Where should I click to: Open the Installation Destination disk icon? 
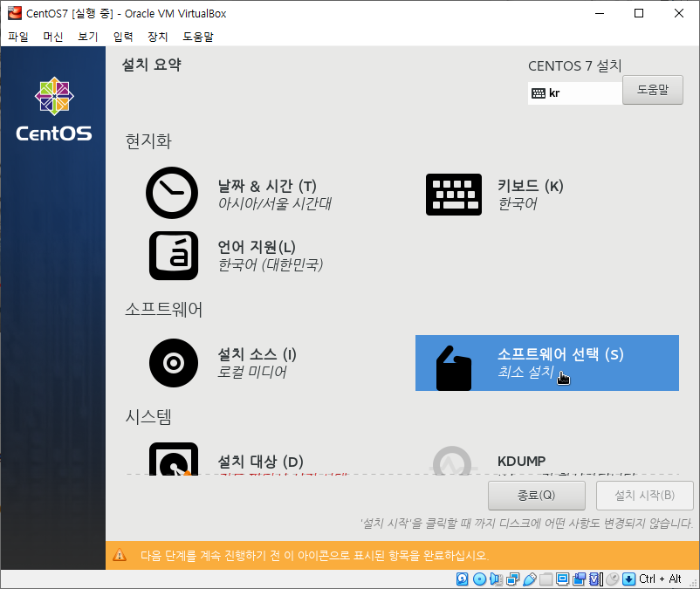tap(174, 459)
